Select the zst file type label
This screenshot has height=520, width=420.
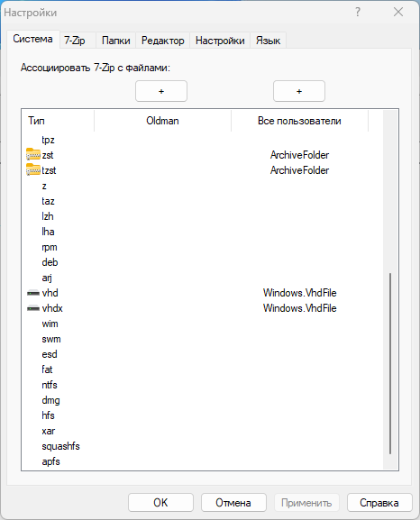(48, 155)
